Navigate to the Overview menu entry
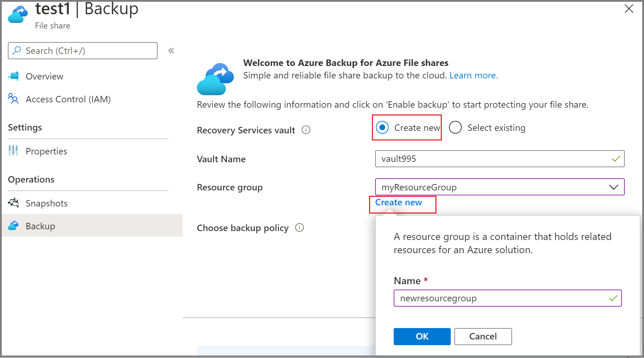This screenshot has height=358, width=644. pyautogui.click(x=44, y=76)
